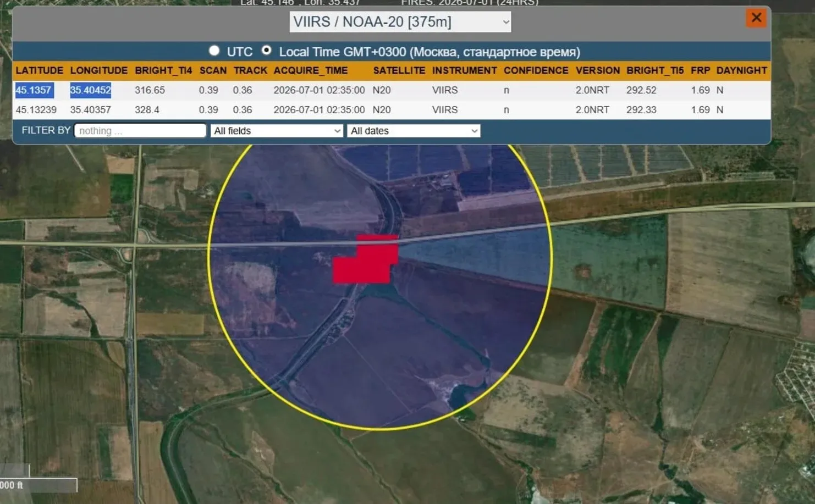Expand the All fields filter dropdown

pos(277,131)
